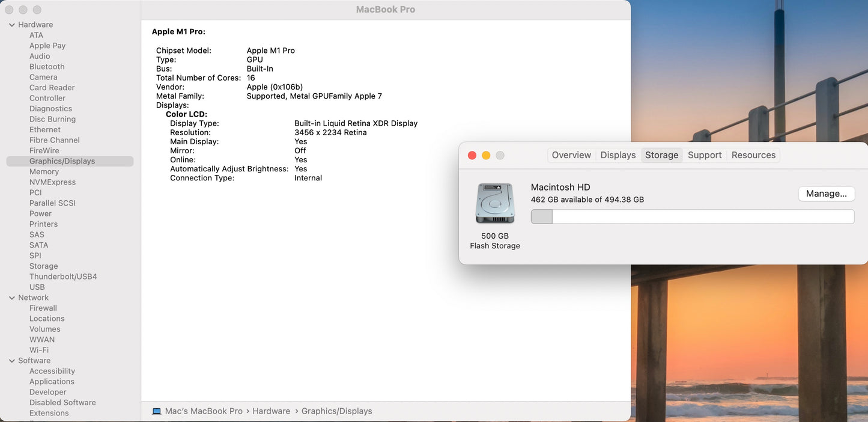This screenshot has width=868, height=422.
Task: Open Thunderbolt/USB4 hardware details
Action: (63, 277)
